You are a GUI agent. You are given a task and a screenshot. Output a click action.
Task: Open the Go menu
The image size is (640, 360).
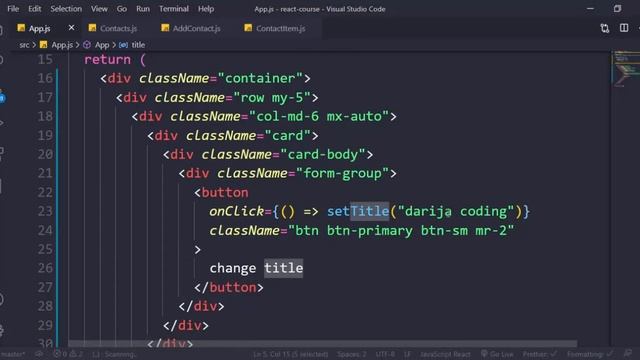click(x=122, y=9)
